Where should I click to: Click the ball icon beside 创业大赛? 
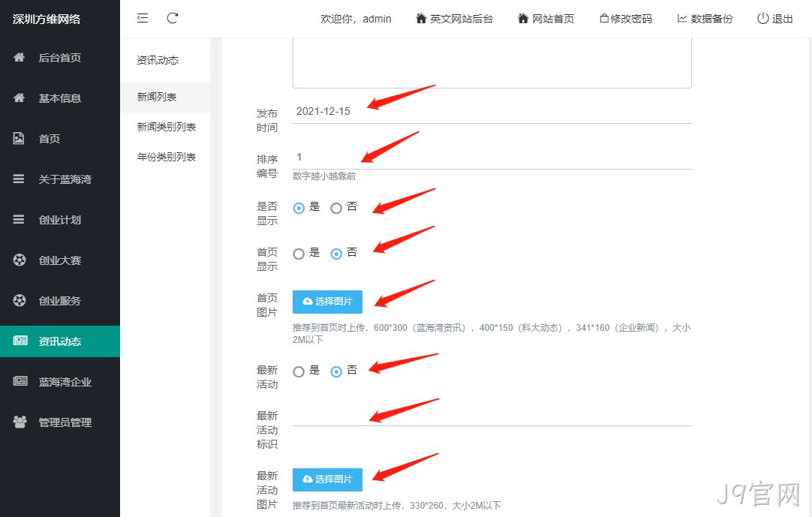[x=20, y=260]
